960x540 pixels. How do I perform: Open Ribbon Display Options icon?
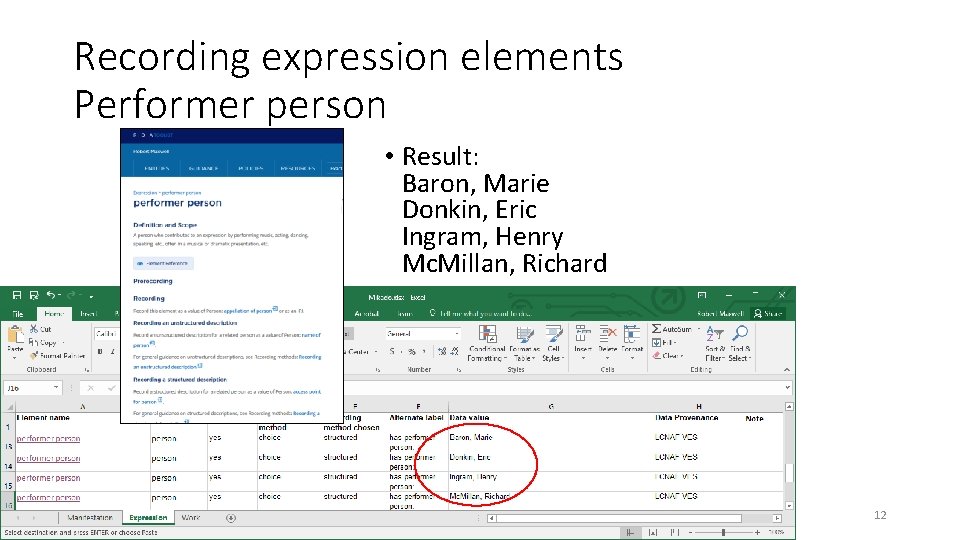point(702,295)
